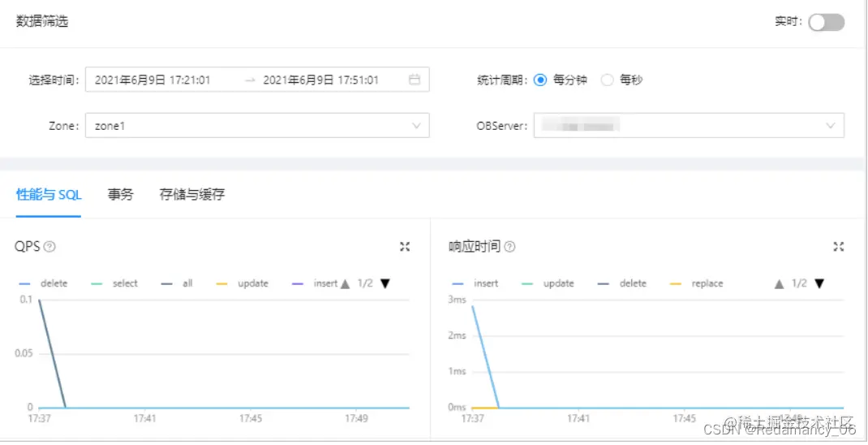
Task: Go to previous QPS legend page
Action: (x=345, y=283)
